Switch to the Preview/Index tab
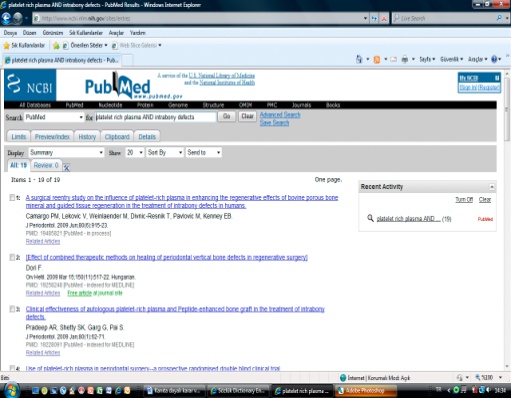The width and height of the screenshot is (511, 398). pyautogui.click(x=52, y=137)
